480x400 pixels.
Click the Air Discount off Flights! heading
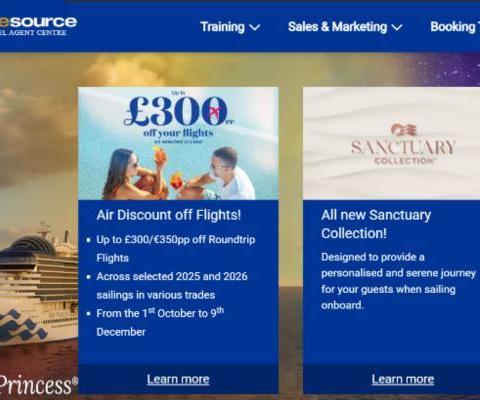169,215
